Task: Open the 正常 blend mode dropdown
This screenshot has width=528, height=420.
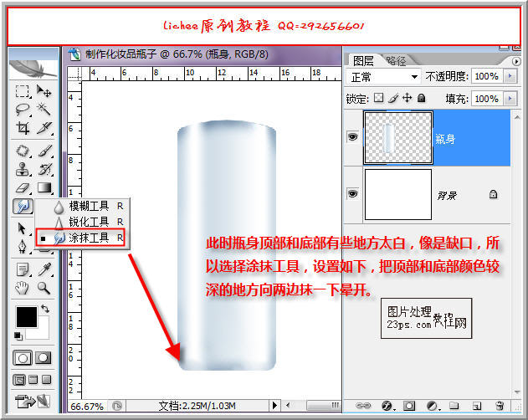Action: (384, 77)
